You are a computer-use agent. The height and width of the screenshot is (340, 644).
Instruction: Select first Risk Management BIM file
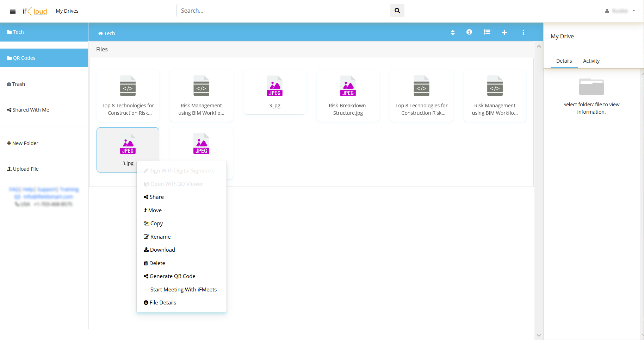coord(201,96)
